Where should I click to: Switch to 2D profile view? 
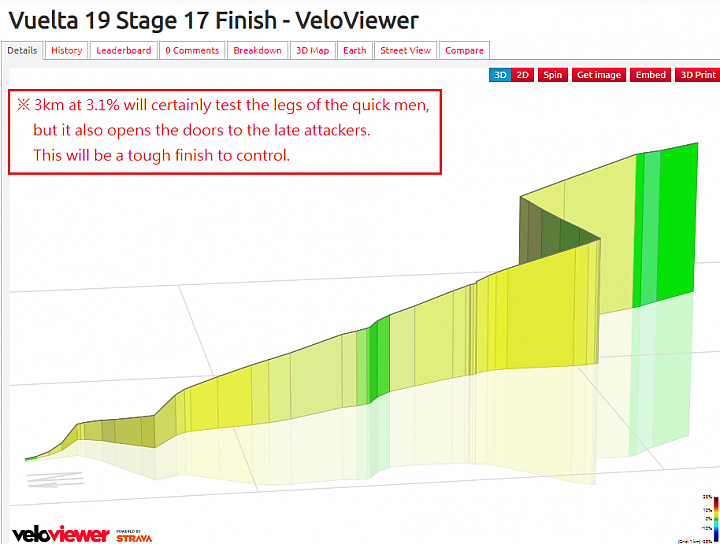pos(523,75)
